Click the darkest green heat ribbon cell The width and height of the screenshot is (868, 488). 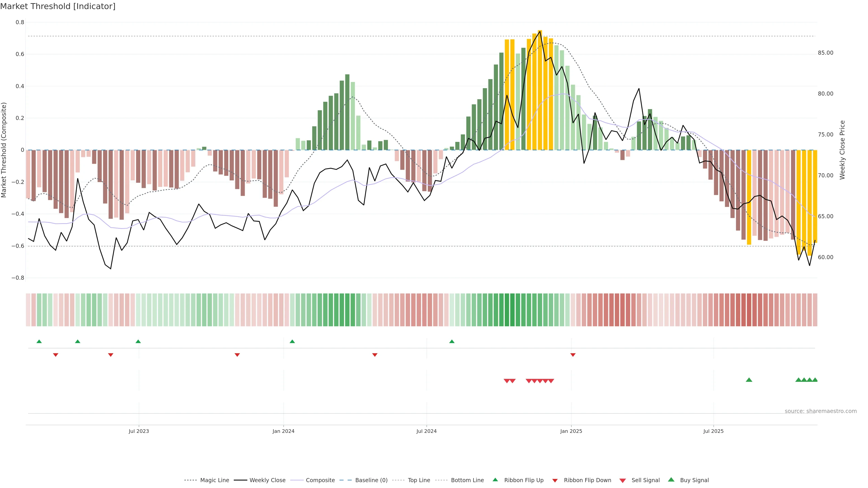coord(512,310)
